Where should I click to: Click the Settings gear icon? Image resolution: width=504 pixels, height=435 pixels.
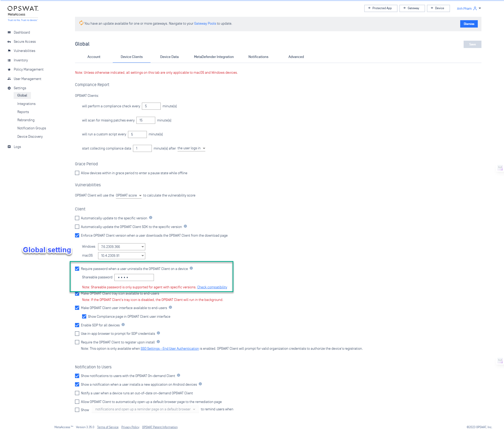[9, 88]
